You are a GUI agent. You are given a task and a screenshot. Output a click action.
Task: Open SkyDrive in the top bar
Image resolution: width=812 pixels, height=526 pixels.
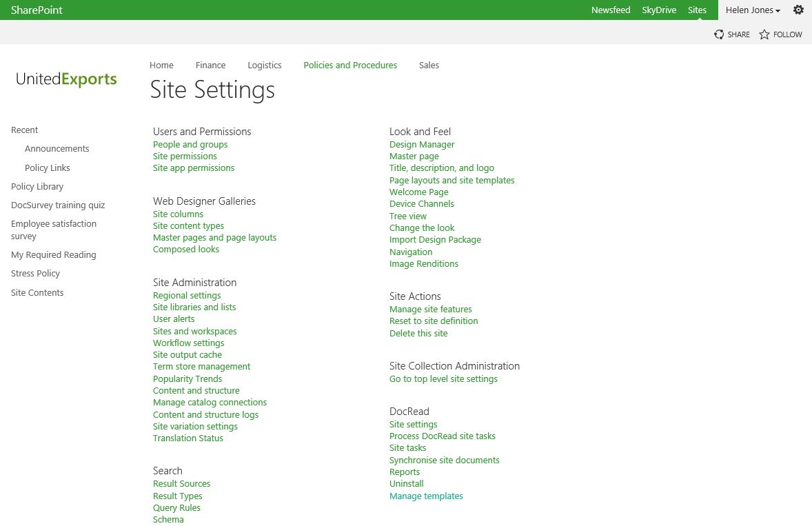[658, 10]
